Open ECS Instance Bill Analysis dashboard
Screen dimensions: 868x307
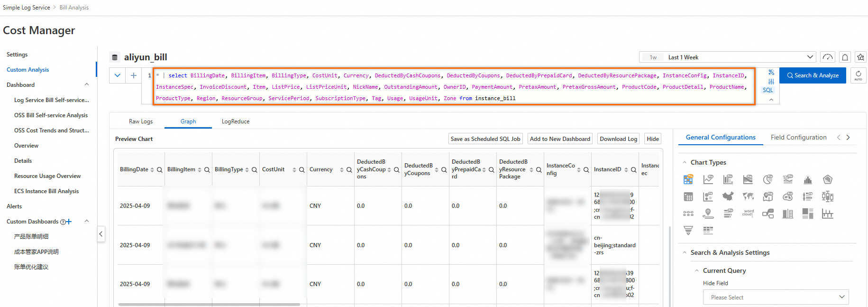pyautogui.click(x=46, y=191)
